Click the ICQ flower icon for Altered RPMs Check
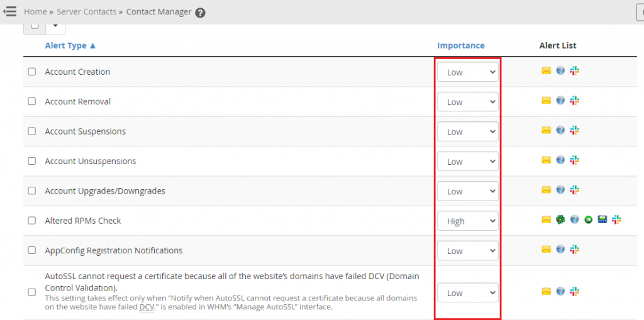The image size is (644, 320). tap(559, 220)
